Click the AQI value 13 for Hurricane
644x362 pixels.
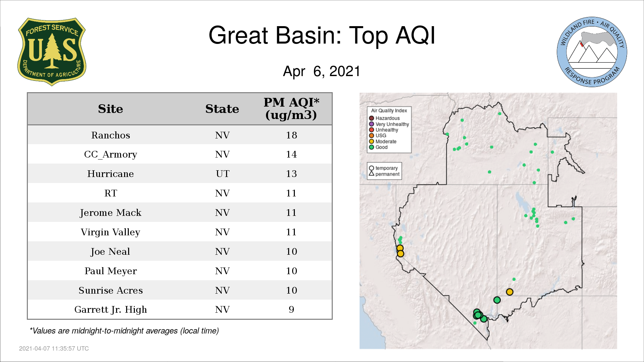(291, 174)
